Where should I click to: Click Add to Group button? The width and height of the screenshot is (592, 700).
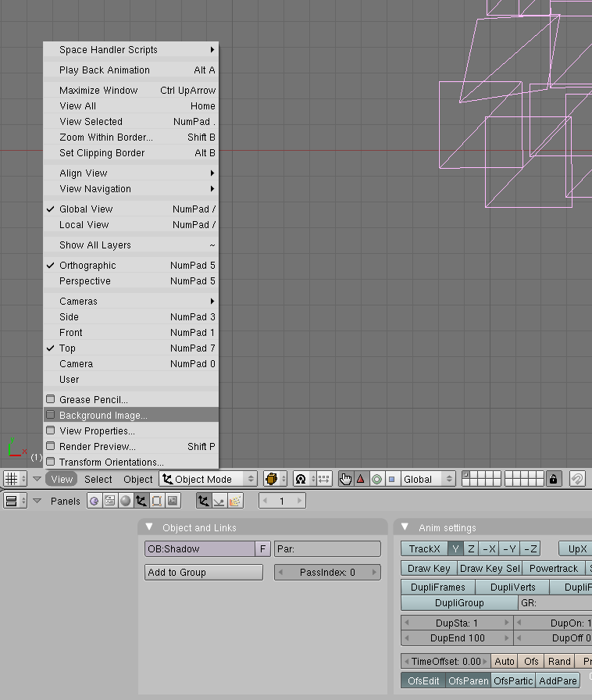pyautogui.click(x=204, y=573)
